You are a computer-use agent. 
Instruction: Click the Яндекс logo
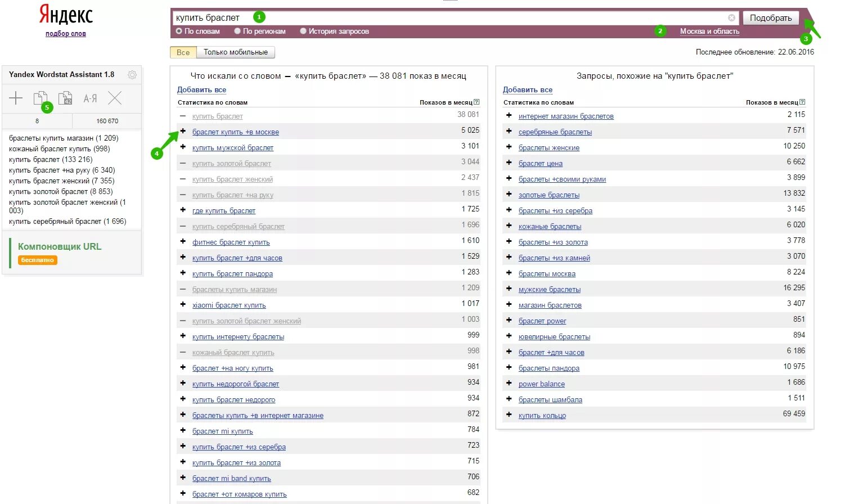click(66, 15)
